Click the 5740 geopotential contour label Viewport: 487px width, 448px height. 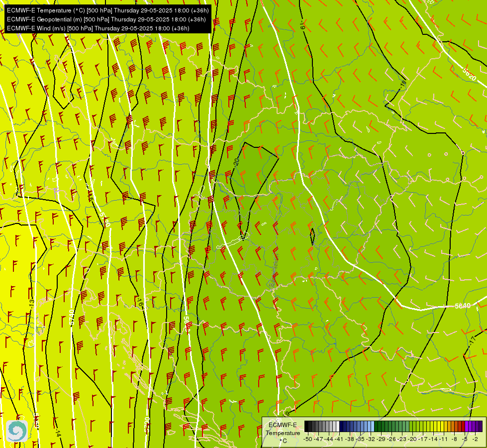tap(72, 317)
